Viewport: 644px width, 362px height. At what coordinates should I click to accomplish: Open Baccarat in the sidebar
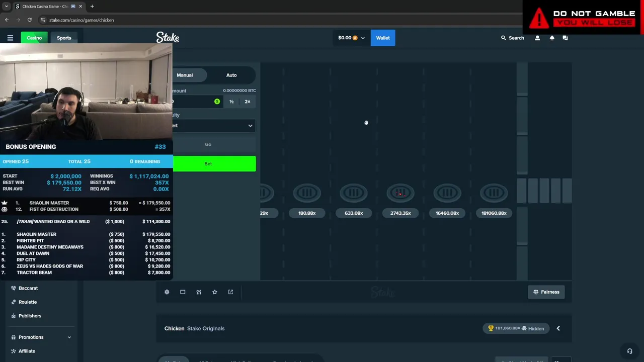click(x=28, y=288)
